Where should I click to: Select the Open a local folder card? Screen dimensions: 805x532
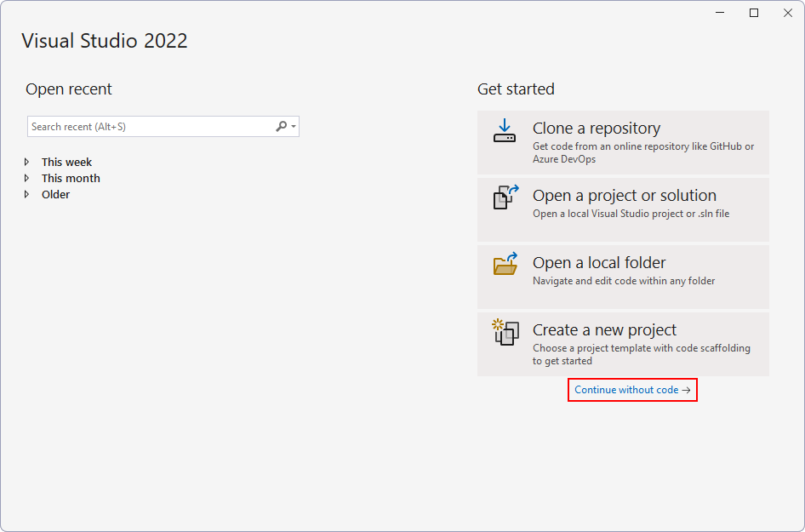point(623,276)
